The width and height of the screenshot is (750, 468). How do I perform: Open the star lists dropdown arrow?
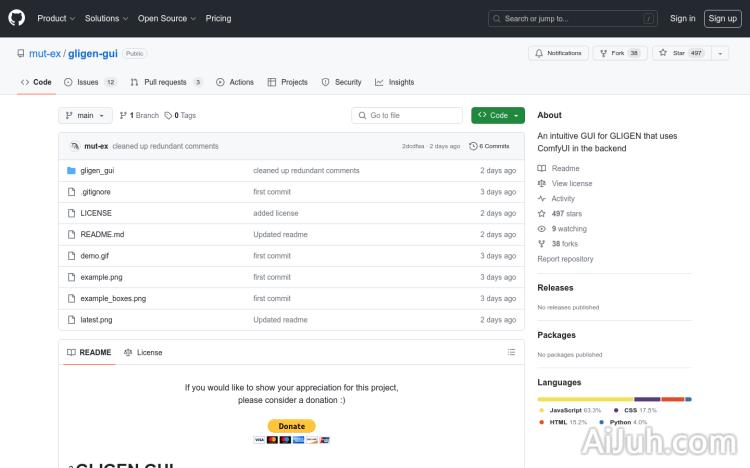tap(721, 53)
